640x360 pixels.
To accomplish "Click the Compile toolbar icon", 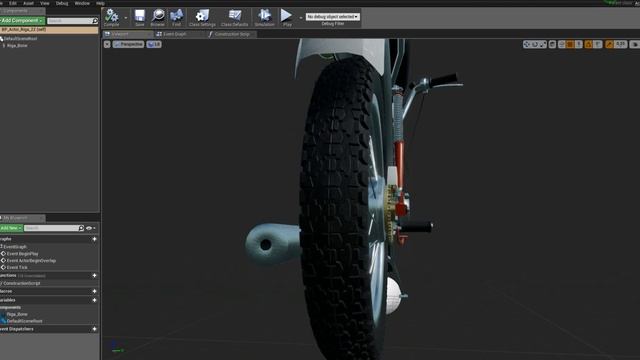I will coord(111,18).
